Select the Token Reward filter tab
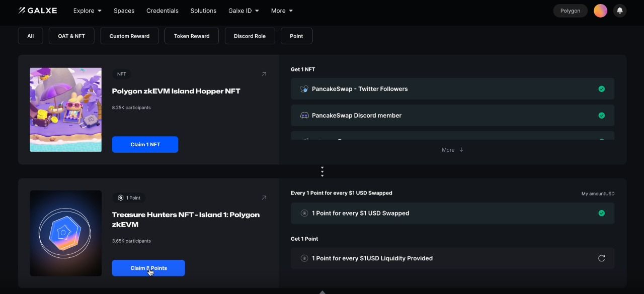 tap(192, 36)
